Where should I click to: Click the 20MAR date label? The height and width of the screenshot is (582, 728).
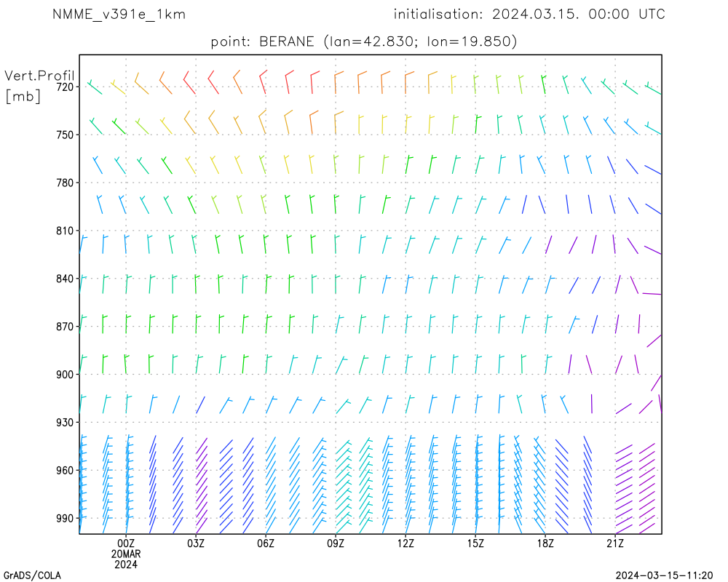tap(126, 554)
